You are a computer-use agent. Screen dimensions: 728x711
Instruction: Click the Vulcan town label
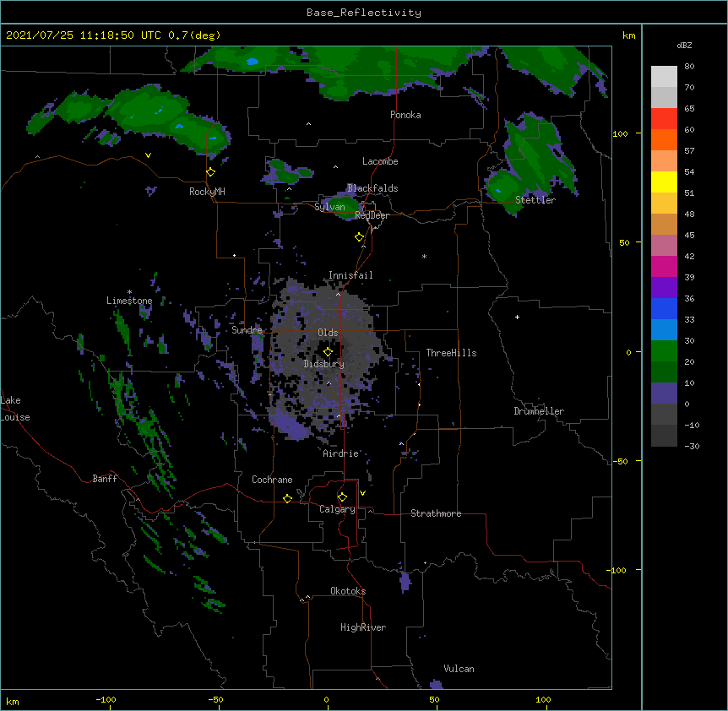pos(459,669)
